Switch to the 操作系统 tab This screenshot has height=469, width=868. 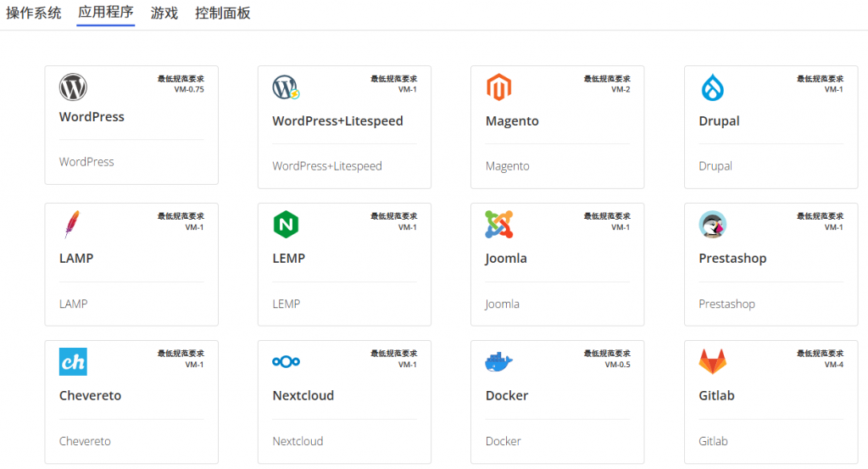[x=34, y=14]
